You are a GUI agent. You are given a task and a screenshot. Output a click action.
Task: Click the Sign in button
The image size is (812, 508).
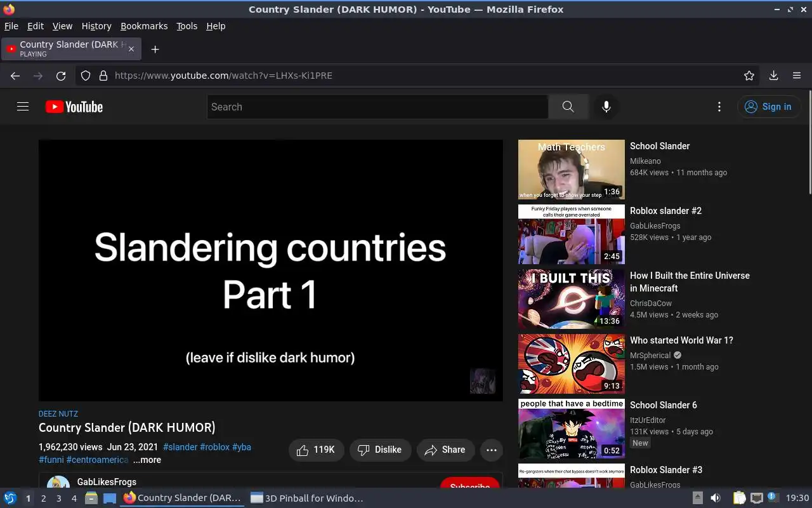coord(768,107)
